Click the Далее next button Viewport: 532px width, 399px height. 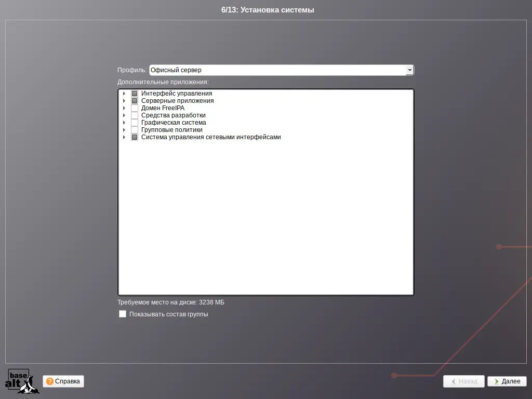(507, 381)
